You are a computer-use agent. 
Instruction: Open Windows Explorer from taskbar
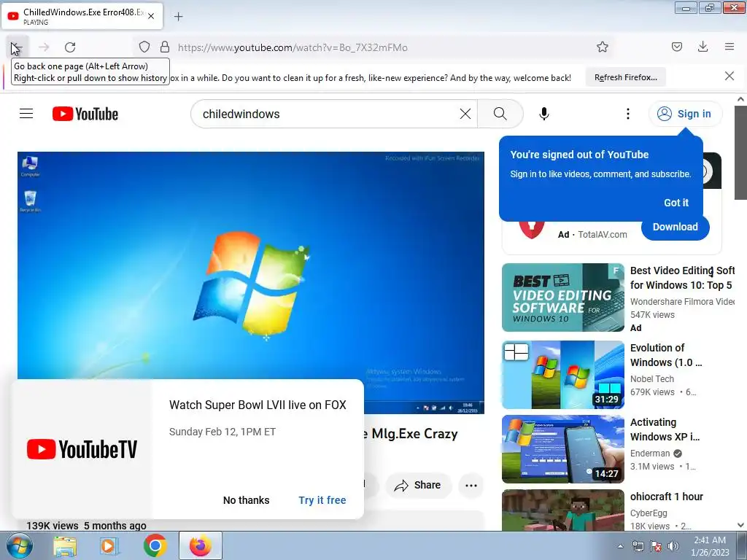65,545
